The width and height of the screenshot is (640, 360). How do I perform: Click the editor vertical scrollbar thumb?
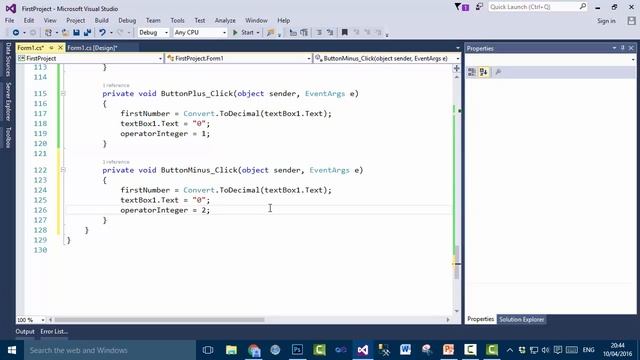(457, 262)
